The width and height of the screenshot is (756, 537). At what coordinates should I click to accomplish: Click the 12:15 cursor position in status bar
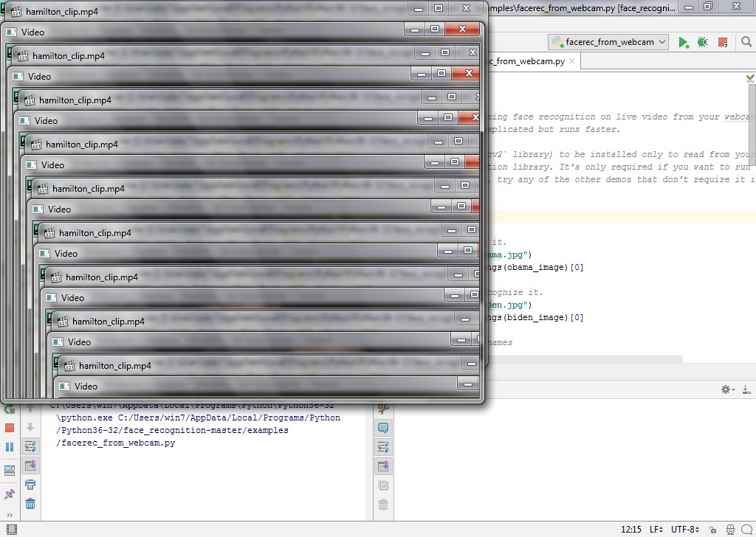pos(631,530)
